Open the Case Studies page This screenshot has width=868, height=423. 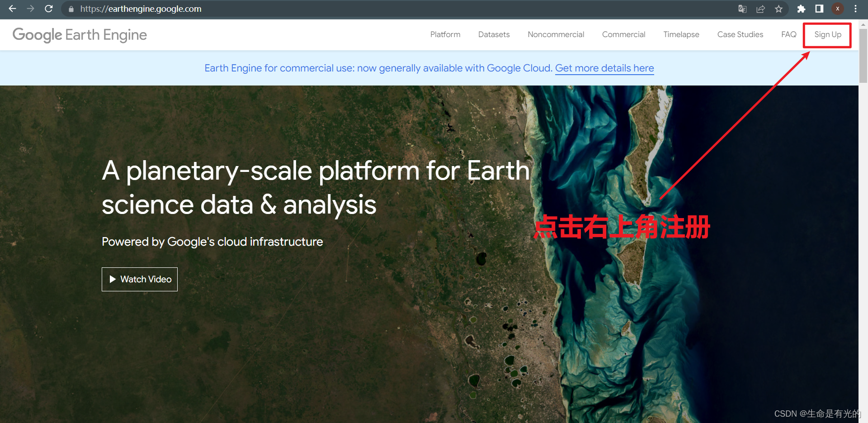tap(740, 34)
